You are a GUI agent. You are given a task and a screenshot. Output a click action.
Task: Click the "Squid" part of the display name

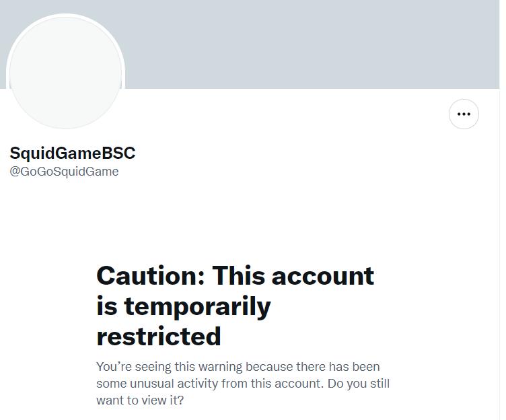tap(29, 153)
